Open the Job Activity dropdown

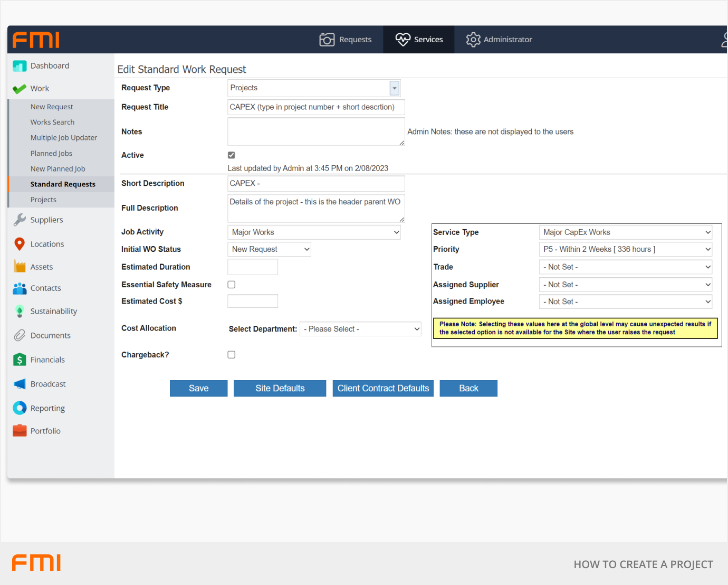[x=314, y=232]
